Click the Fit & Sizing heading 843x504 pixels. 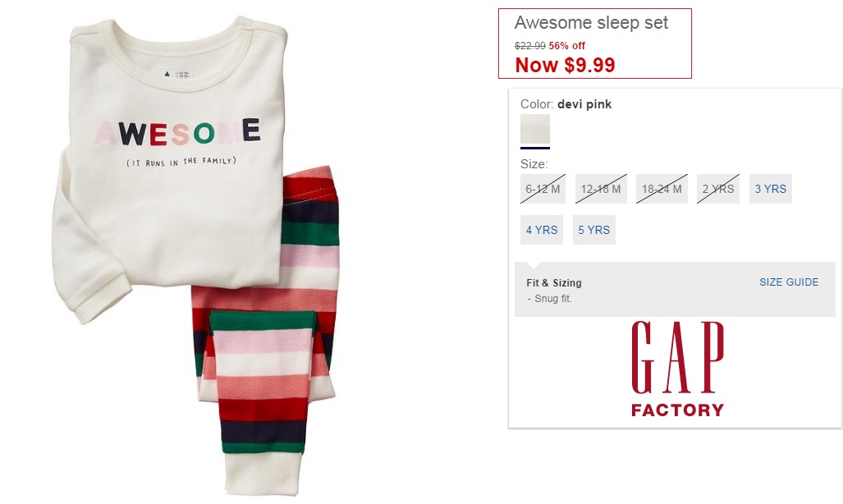pyautogui.click(x=554, y=282)
